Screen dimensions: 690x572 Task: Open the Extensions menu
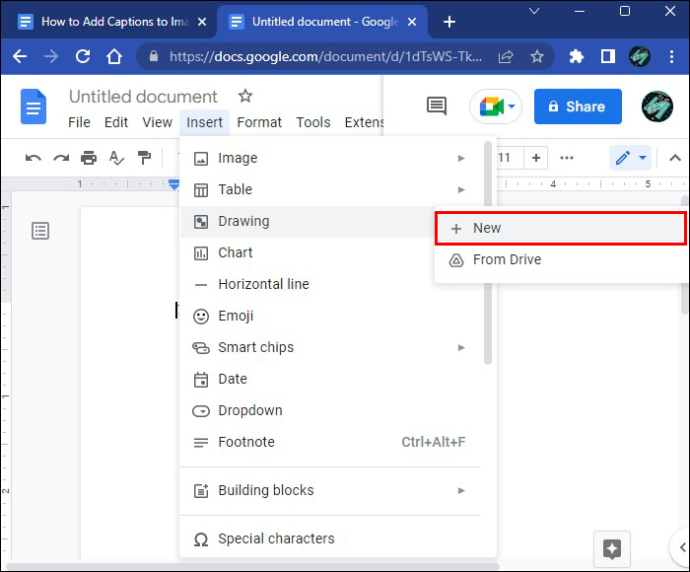(363, 122)
